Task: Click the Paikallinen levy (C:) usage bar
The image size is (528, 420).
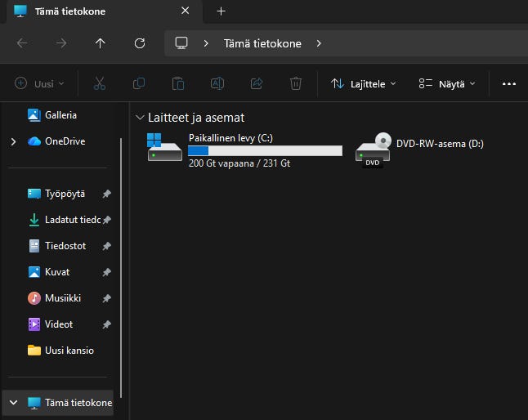Action: pos(264,151)
